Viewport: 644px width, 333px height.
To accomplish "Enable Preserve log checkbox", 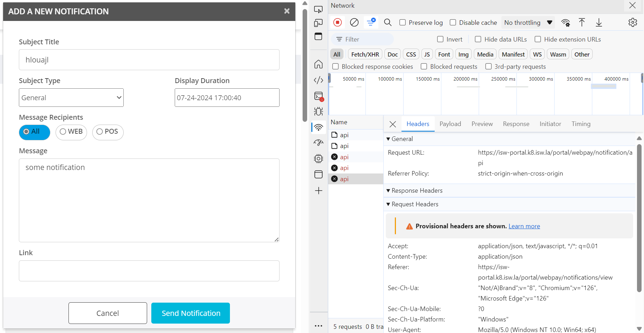I will tap(403, 23).
